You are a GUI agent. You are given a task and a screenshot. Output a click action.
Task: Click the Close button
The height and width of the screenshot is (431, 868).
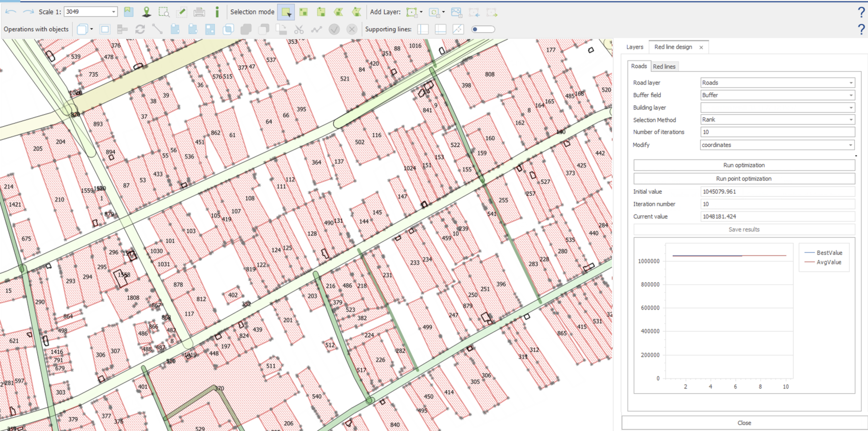744,423
